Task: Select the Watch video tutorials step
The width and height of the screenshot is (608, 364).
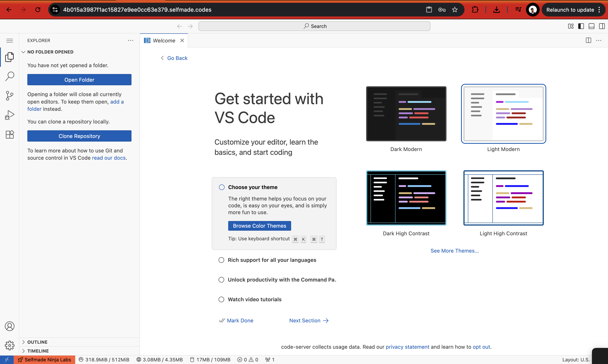Action: point(250,299)
